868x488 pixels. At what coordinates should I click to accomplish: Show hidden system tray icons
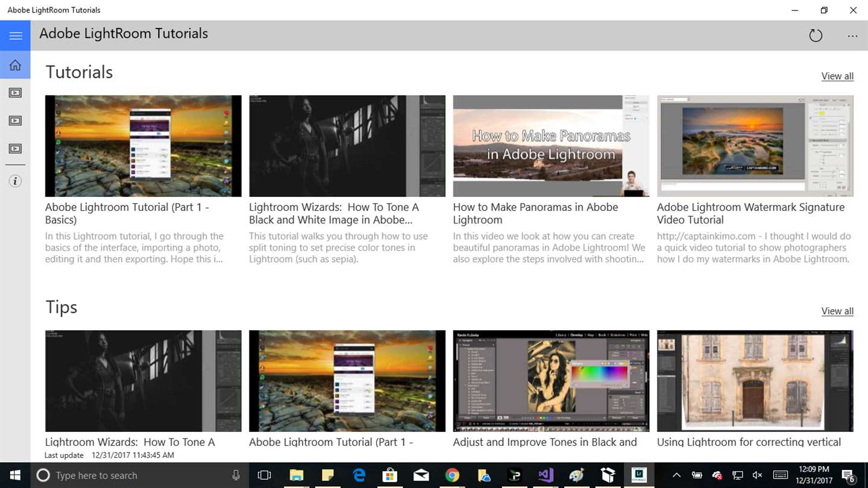click(x=677, y=475)
